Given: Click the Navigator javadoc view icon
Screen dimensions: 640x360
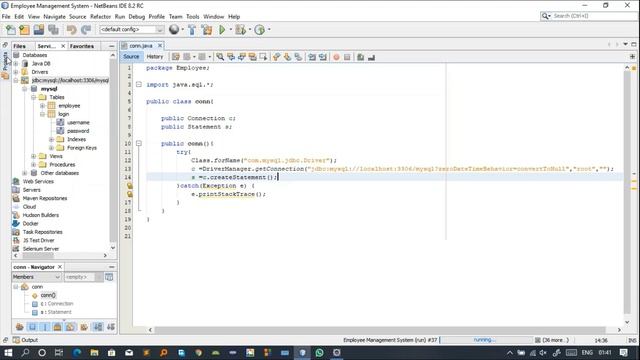Looking at the screenshot, I should (x=109, y=277).
